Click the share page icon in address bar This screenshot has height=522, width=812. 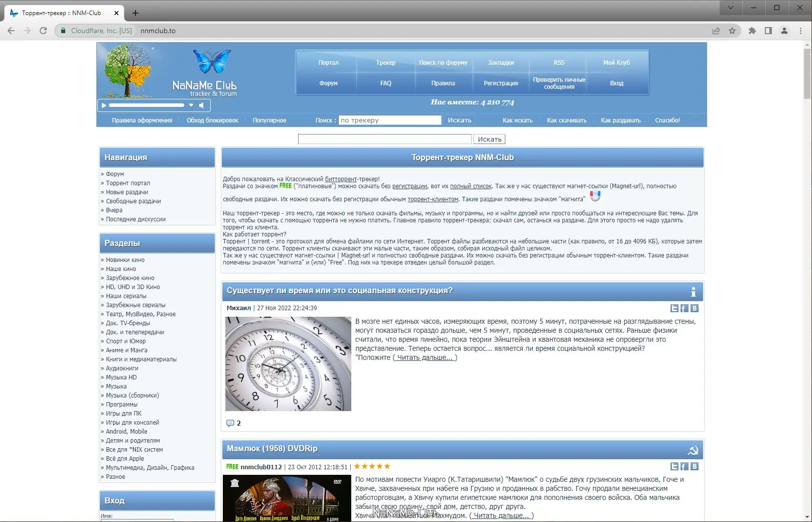pos(716,31)
